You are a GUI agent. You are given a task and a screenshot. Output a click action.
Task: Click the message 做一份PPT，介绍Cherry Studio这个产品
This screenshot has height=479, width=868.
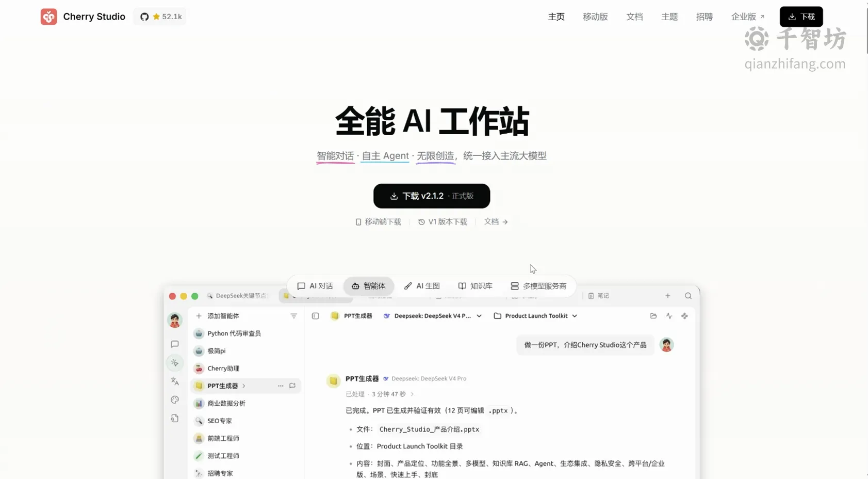585,345
